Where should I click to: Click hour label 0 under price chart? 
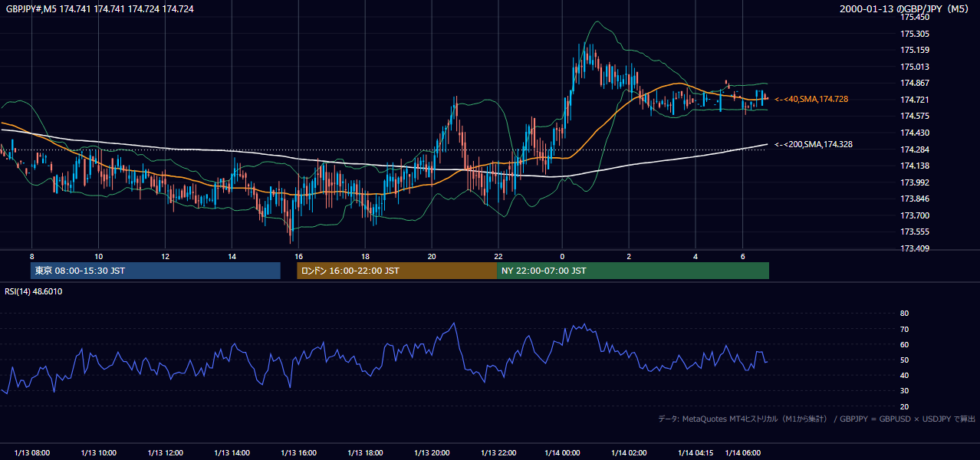[562, 256]
